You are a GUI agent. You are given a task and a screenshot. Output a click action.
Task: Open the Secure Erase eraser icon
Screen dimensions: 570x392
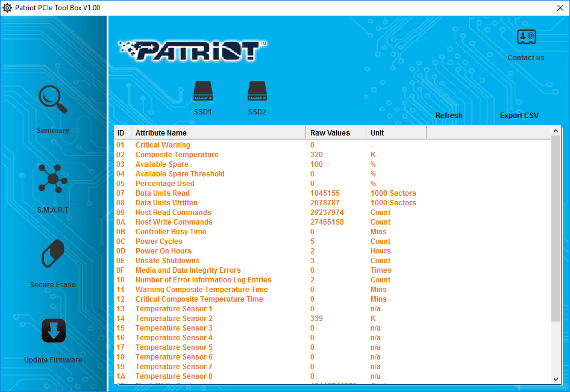[53, 254]
